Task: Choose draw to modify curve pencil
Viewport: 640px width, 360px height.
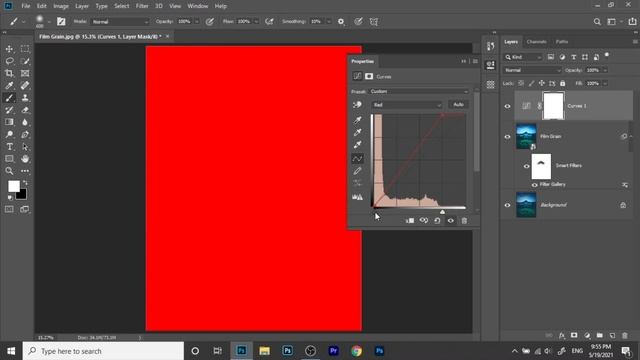Action: tap(358, 171)
